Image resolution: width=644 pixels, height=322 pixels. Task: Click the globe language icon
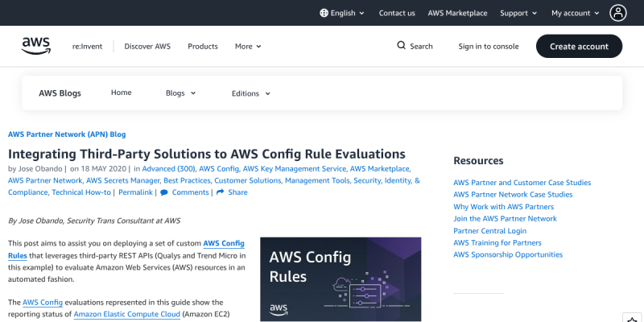click(324, 13)
